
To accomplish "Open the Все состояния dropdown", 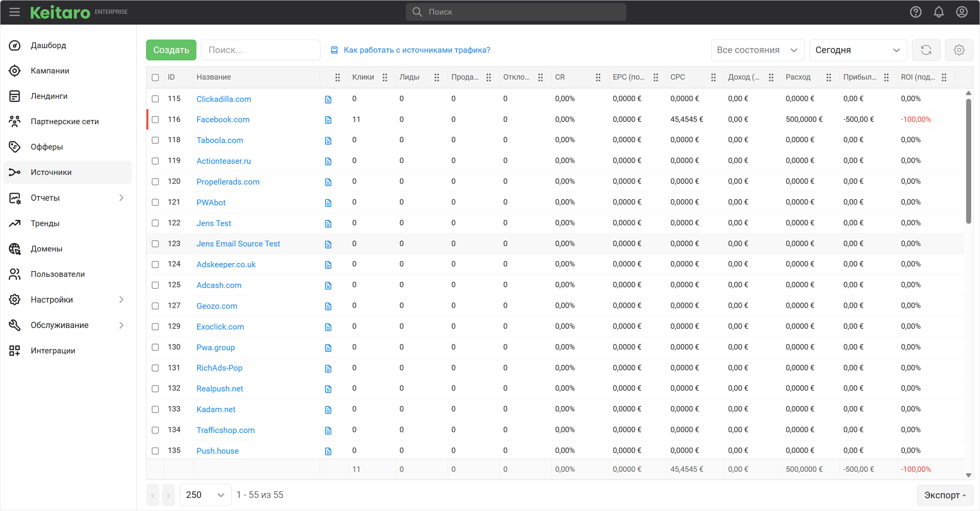I will coord(757,50).
